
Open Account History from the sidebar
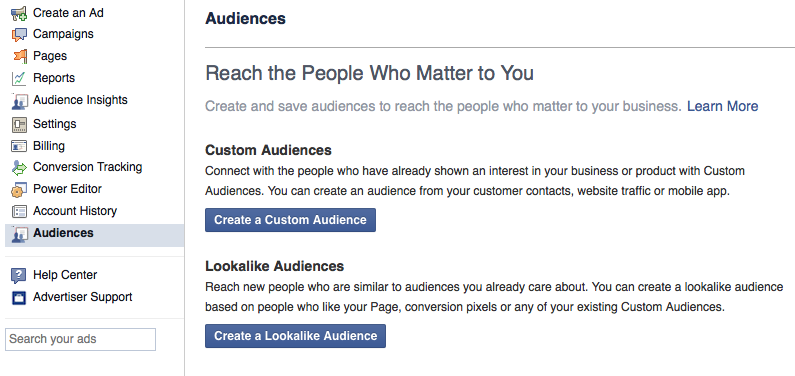coord(75,211)
